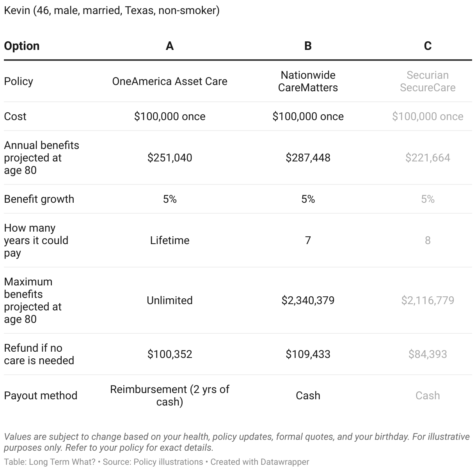Screen dimensions: 476x471
Task: Click the Lifetime payout years cell
Action: [170, 240]
